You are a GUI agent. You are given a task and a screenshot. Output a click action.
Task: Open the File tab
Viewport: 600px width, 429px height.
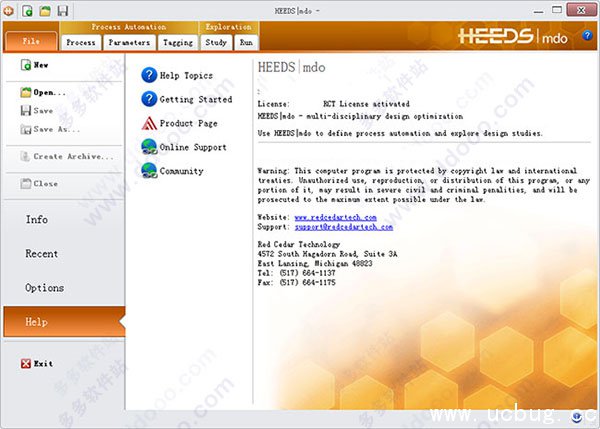[x=31, y=41]
